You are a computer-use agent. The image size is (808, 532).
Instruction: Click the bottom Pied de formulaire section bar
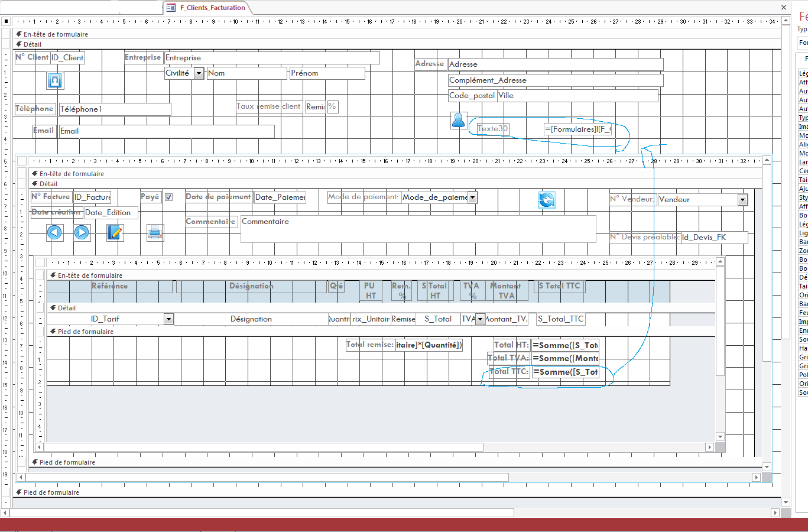(397, 492)
